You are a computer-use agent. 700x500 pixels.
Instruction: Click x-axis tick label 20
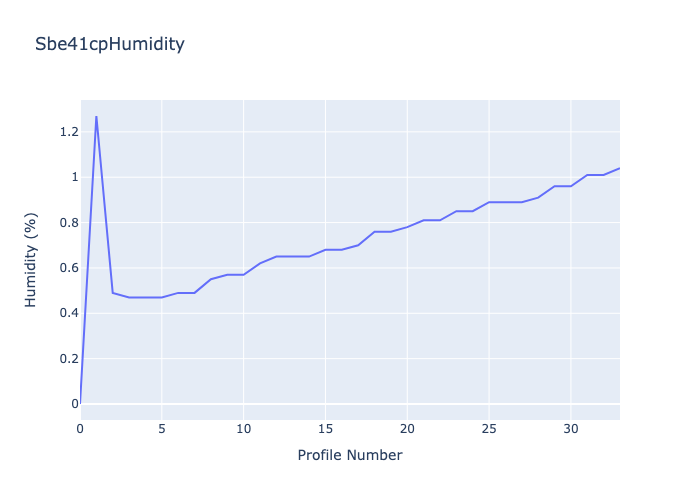(407, 429)
